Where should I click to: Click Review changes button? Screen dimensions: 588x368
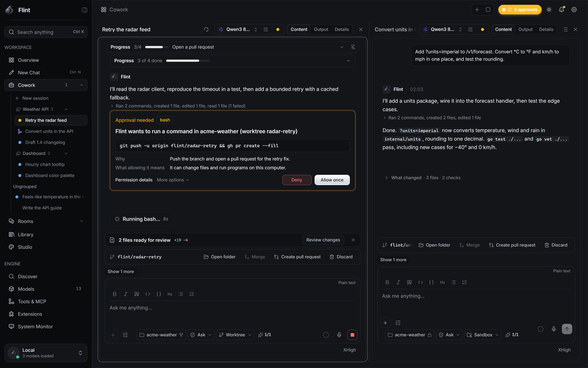pos(323,240)
